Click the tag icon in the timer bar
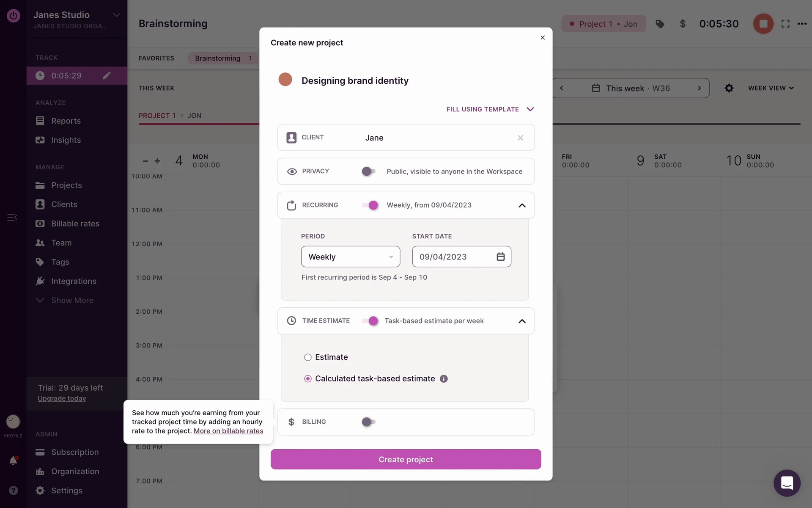Viewport: 812px width, 508px height. (x=660, y=24)
